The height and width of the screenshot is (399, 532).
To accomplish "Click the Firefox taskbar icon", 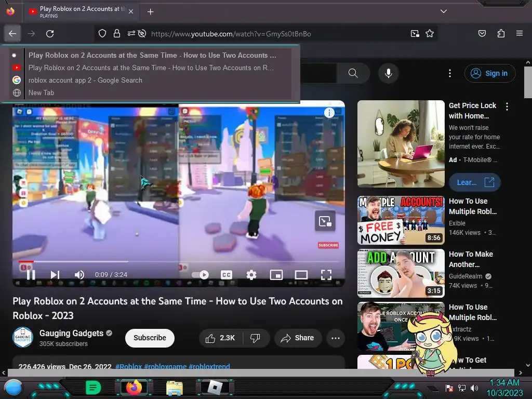I will 134,388.
